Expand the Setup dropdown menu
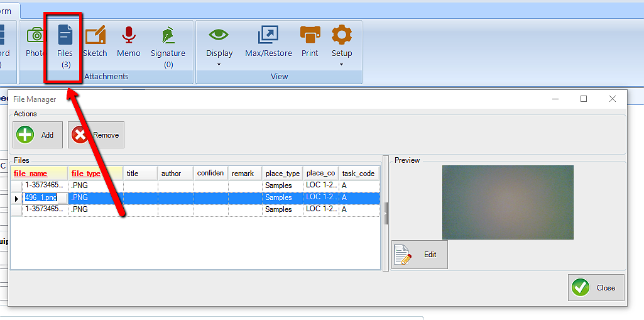The width and height of the screenshot is (644, 320). tap(342, 64)
